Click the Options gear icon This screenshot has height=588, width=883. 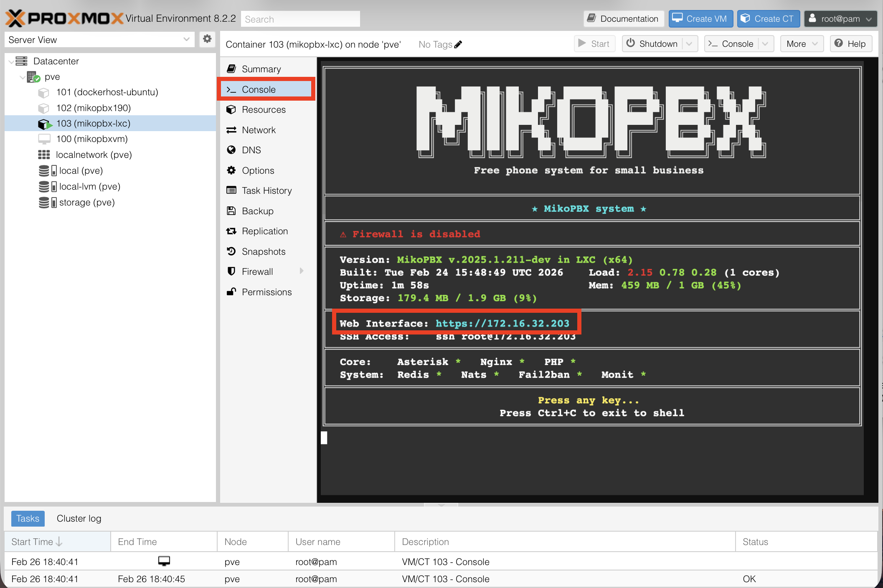pyautogui.click(x=231, y=170)
